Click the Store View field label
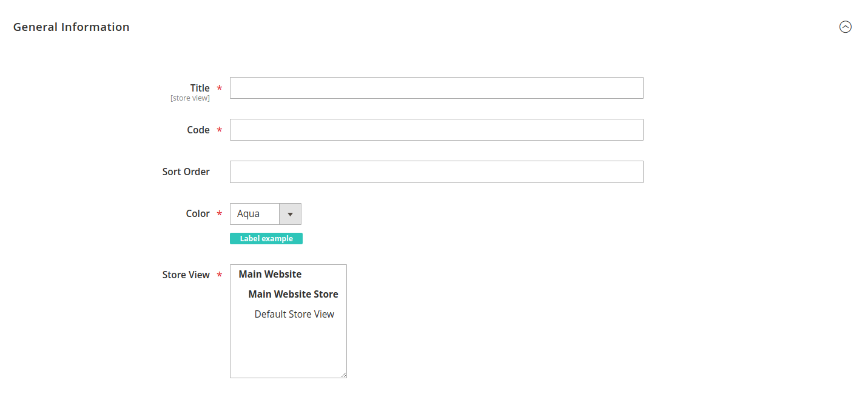Viewport: 868px width, 394px height. (x=186, y=275)
